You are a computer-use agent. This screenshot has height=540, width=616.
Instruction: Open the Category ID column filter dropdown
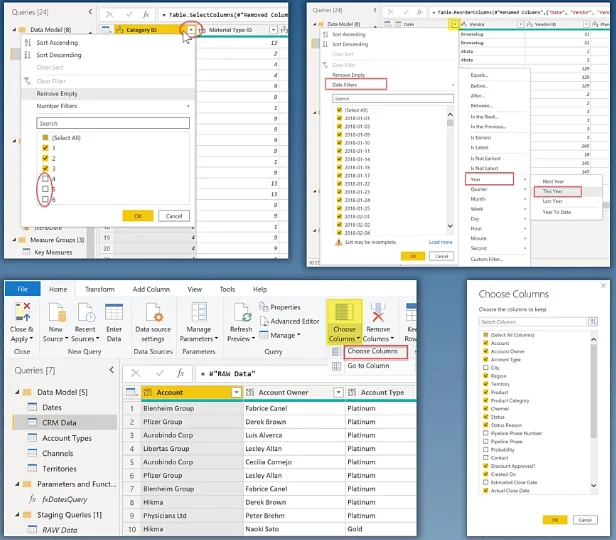point(191,30)
